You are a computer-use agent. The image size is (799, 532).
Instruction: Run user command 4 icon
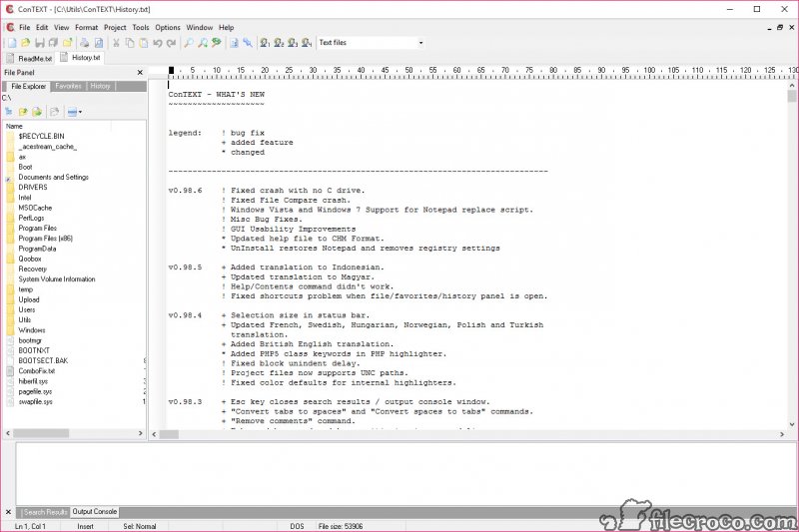tap(307, 43)
